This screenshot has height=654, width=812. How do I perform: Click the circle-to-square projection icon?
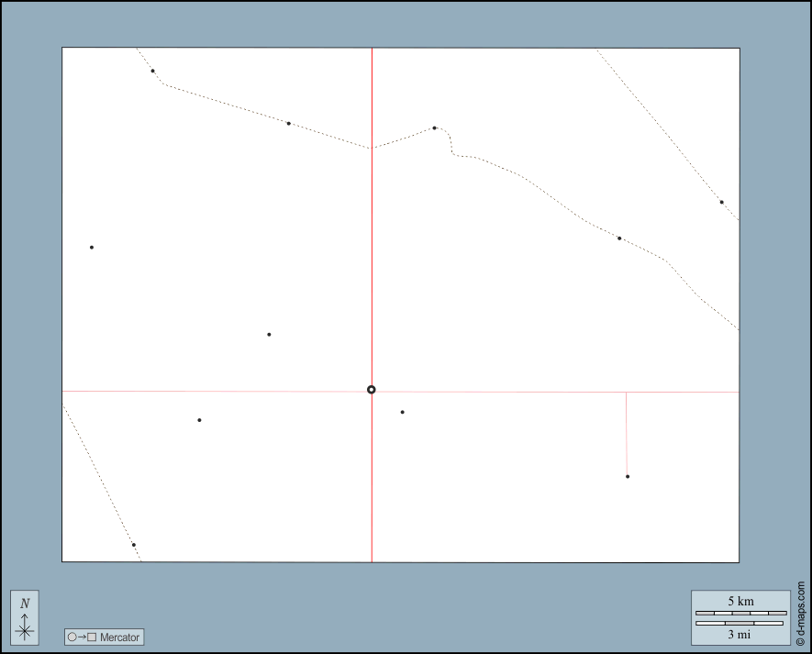81,637
